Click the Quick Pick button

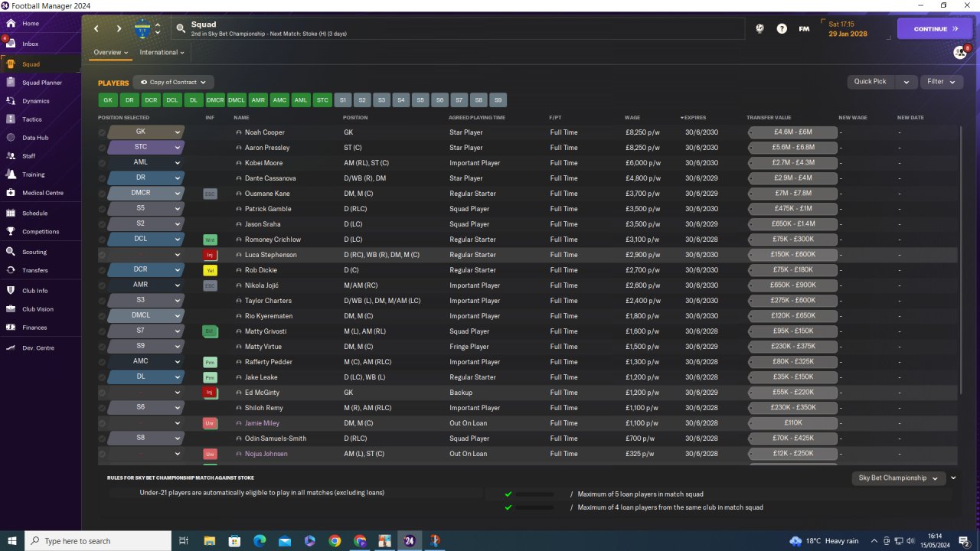[x=871, y=82]
